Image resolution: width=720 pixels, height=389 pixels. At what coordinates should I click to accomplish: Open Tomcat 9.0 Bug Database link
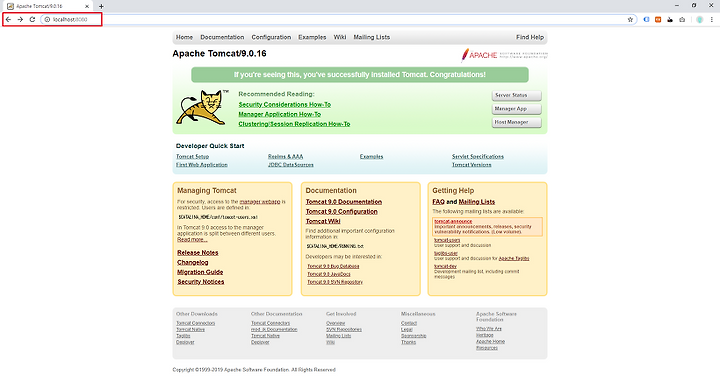333,266
